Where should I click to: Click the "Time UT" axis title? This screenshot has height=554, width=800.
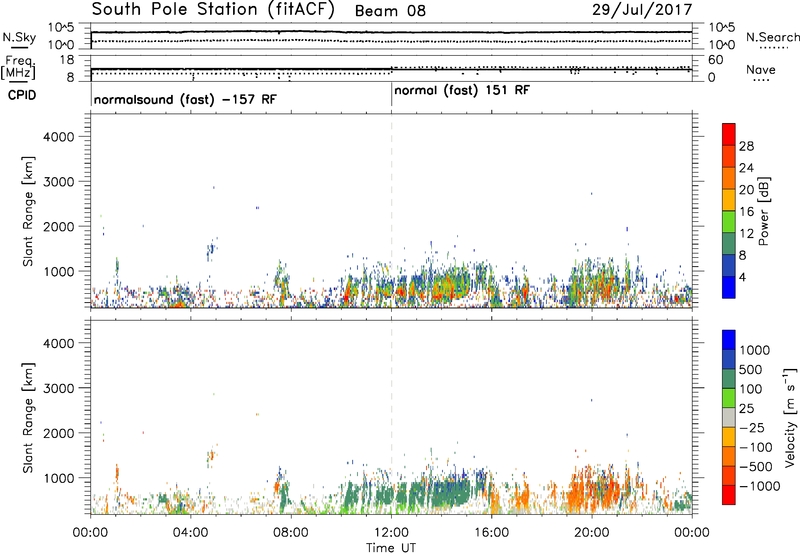coord(391,548)
